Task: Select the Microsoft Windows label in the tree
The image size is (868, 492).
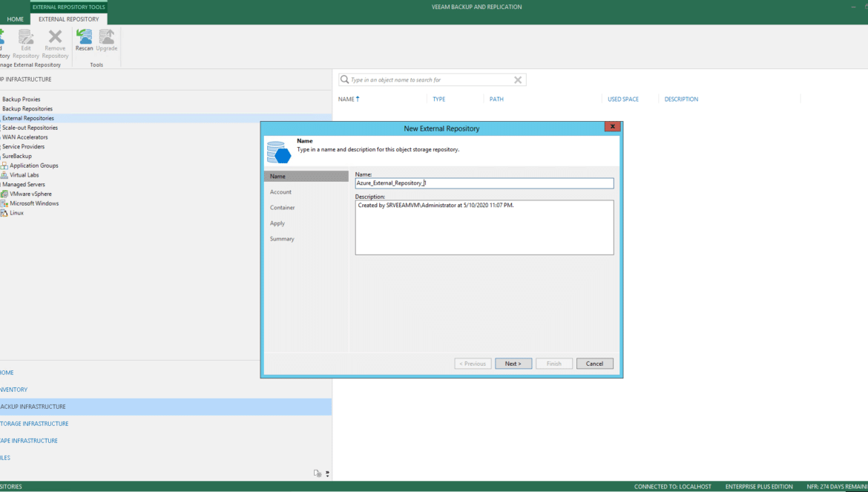Action: coord(34,203)
